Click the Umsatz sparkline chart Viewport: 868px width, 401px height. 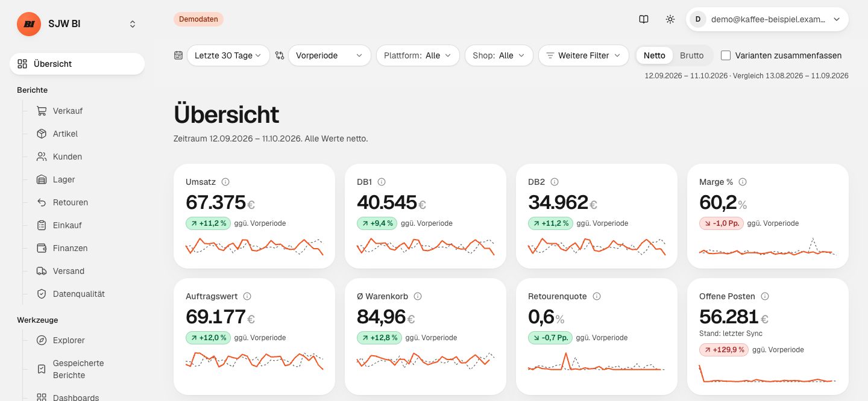[x=254, y=246]
